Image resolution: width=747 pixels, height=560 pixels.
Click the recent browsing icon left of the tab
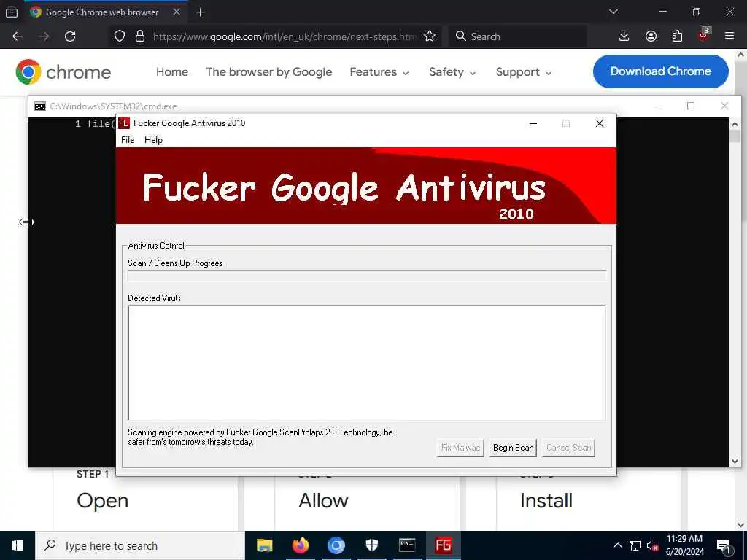pos(12,12)
